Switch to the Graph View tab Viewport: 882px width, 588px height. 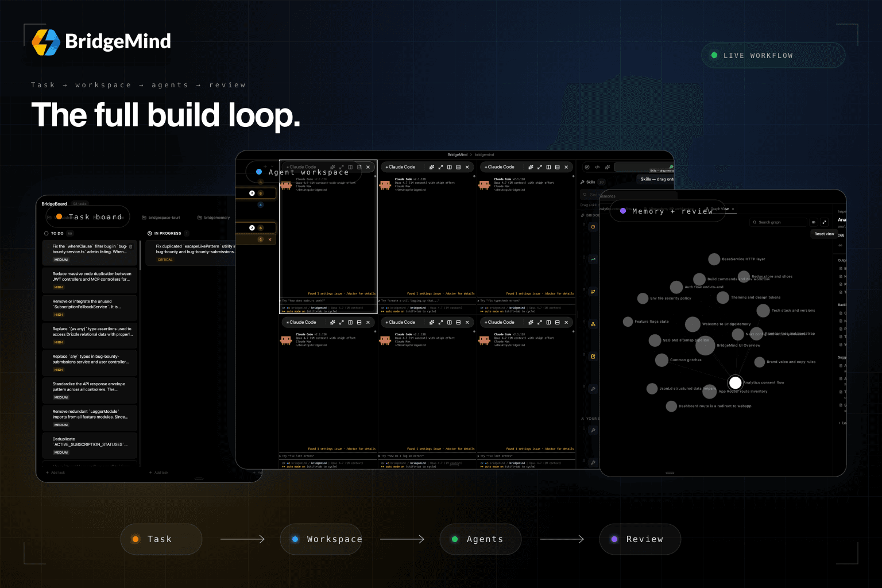tap(719, 209)
